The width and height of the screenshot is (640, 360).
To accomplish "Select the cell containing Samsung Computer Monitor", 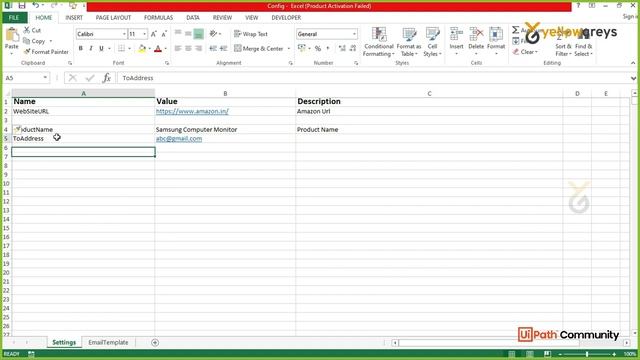I will [225, 129].
